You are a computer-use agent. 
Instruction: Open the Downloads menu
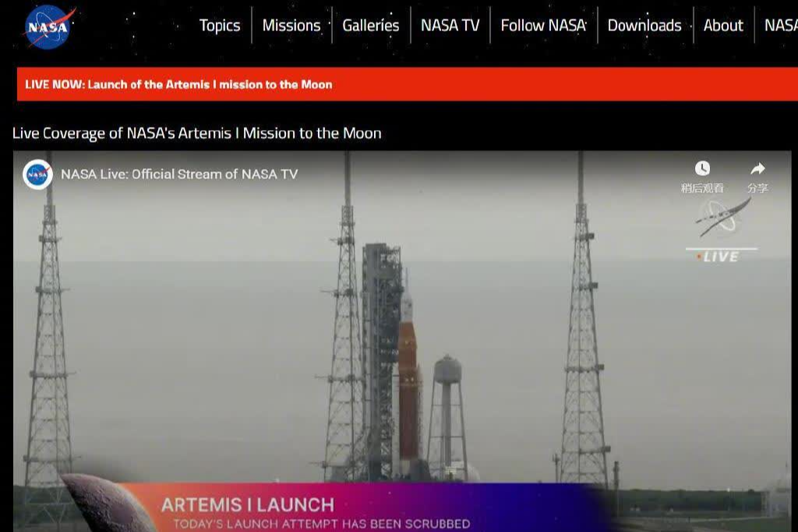(644, 26)
